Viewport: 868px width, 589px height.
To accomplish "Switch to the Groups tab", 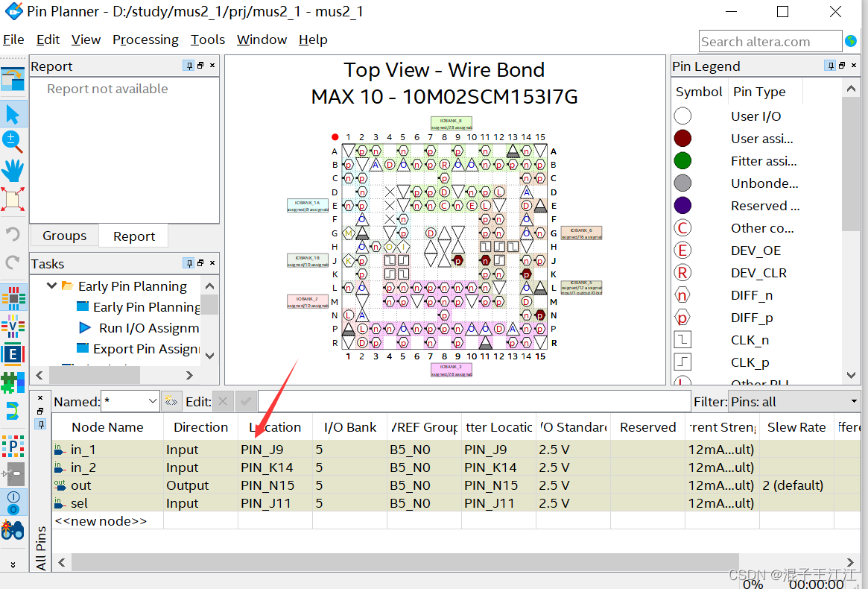I will pyautogui.click(x=64, y=236).
